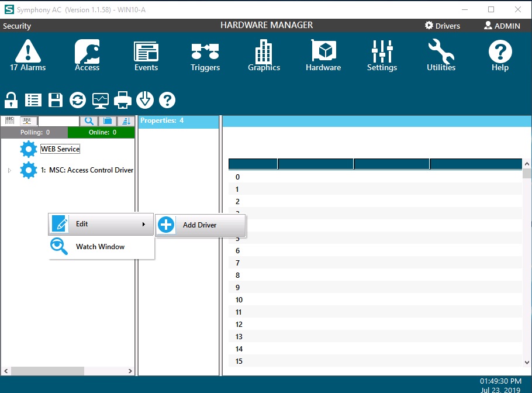Switch tree to ABC name view
Image resolution: width=532 pixels, height=393 pixels.
[x=9, y=120]
